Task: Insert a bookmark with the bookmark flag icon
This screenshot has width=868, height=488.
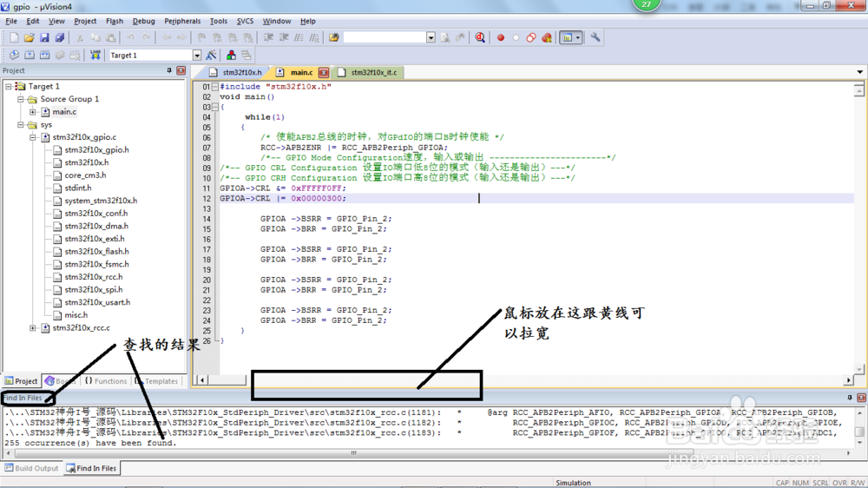Action: (x=201, y=37)
